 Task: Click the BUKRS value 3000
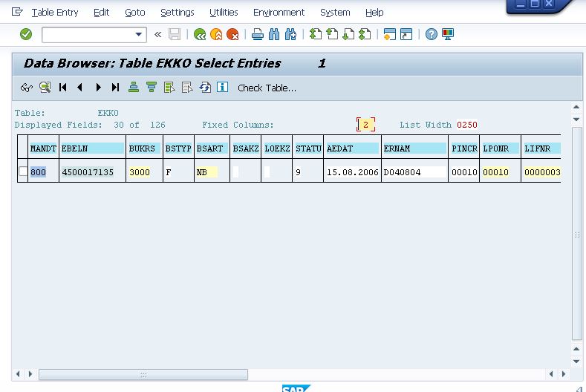(x=140, y=172)
